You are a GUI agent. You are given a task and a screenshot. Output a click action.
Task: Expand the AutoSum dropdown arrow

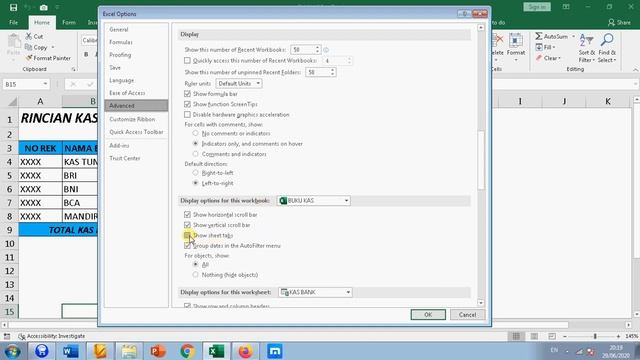tap(573, 36)
